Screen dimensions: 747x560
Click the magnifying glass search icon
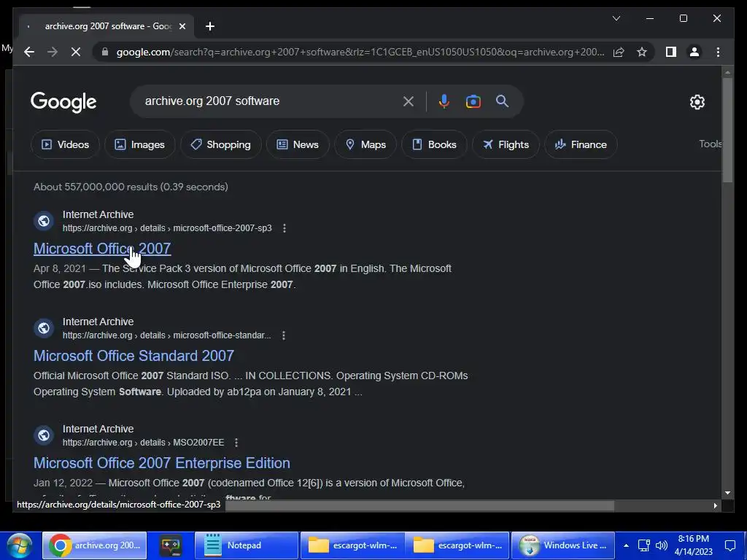pyautogui.click(x=502, y=101)
